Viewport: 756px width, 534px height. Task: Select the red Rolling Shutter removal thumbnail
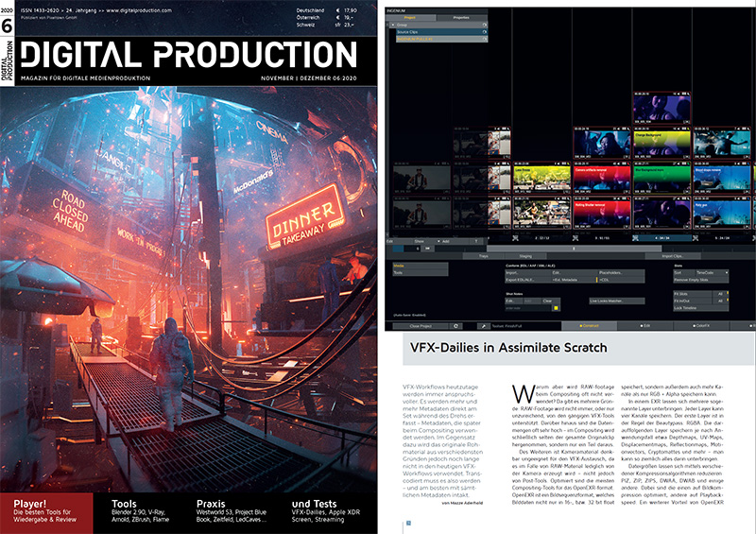[x=602, y=214]
